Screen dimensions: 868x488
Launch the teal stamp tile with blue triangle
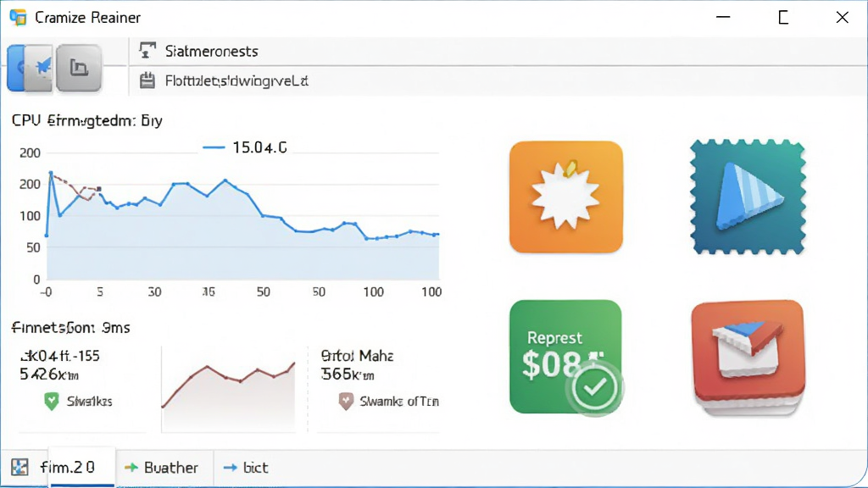(748, 197)
